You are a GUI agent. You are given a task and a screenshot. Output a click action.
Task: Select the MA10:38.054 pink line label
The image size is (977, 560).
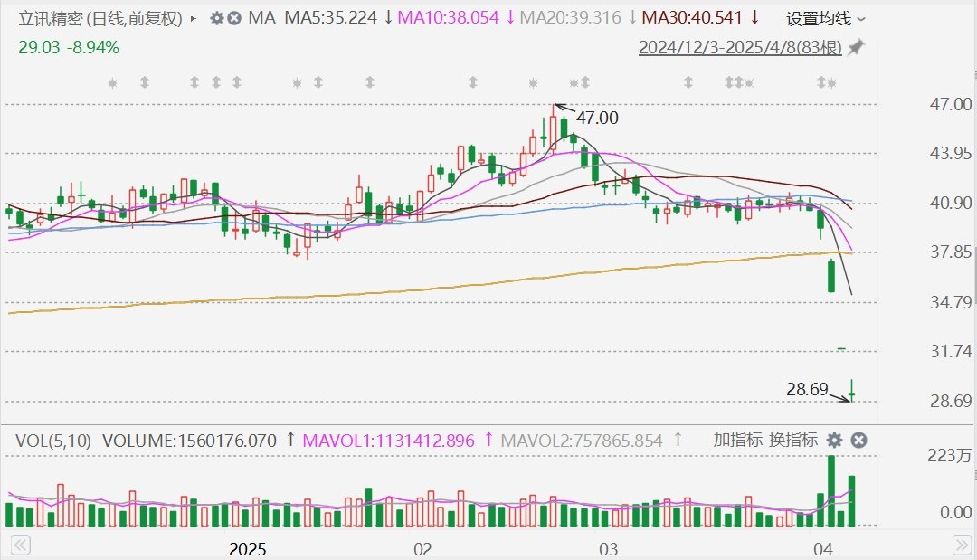448,18
